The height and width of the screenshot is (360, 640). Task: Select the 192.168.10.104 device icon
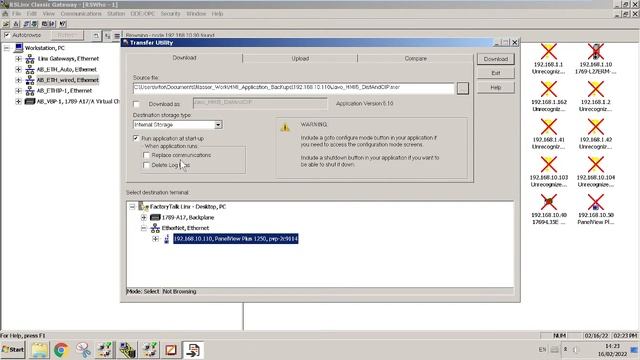596,164
